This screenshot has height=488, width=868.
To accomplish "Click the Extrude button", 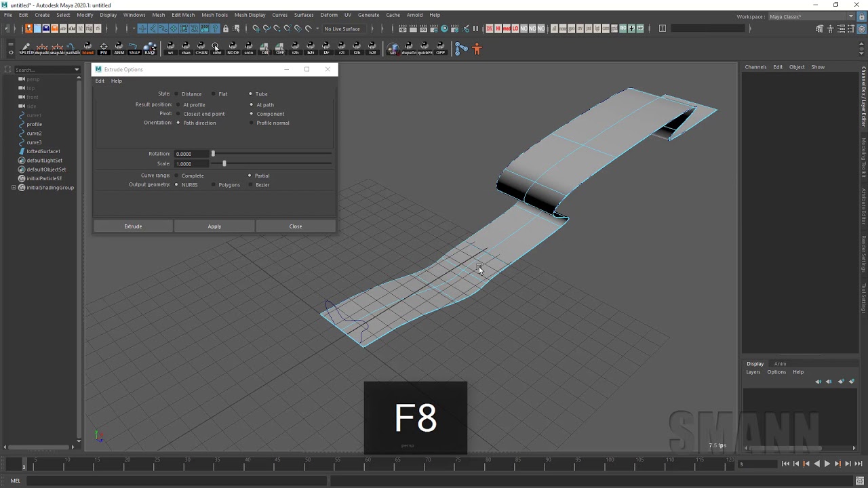I will 133,226.
